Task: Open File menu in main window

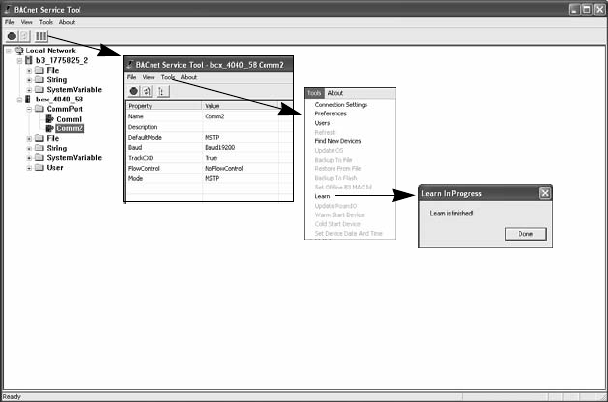Action: [x=9, y=22]
